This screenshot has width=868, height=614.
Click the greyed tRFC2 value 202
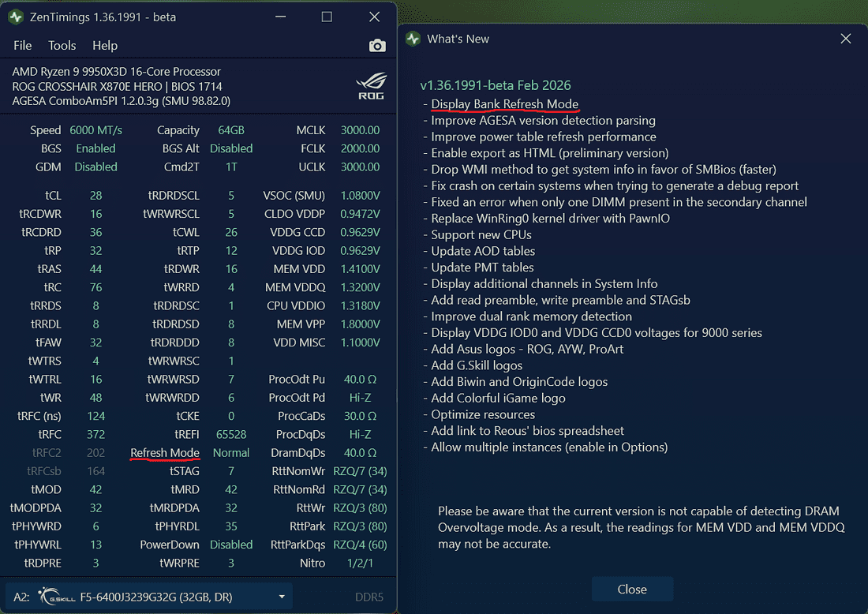point(95,452)
